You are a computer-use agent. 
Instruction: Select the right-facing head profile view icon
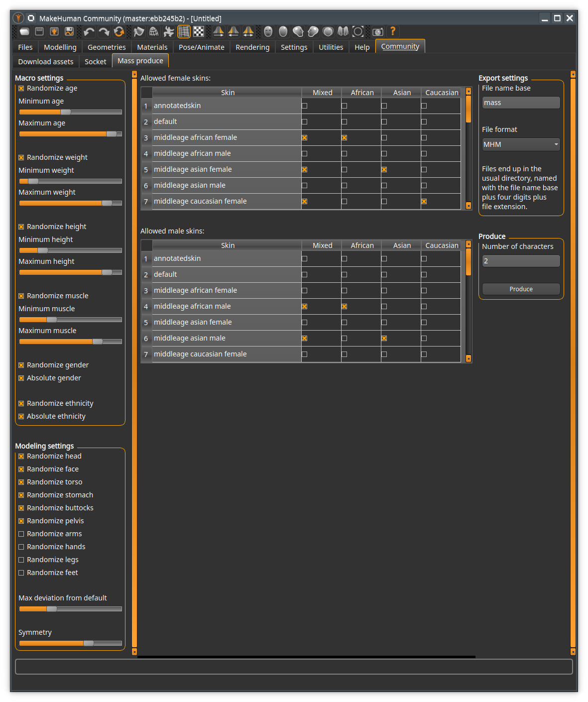[x=298, y=32]
